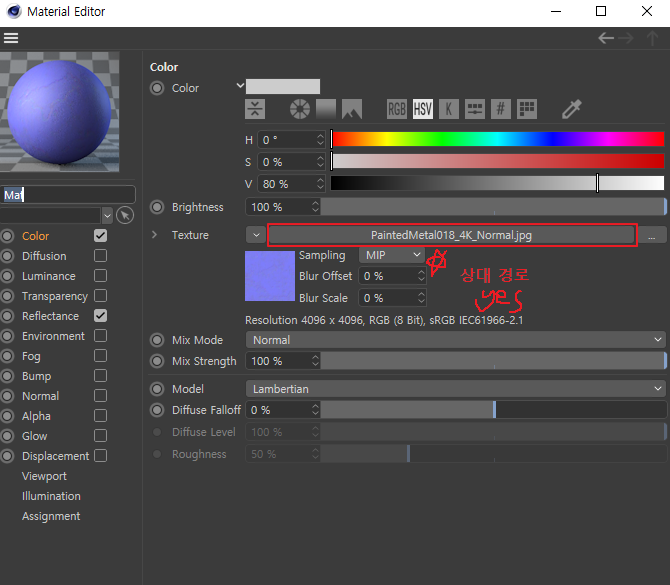
Task: Open the Reflectance channel tab
Action: coord(50,316)
